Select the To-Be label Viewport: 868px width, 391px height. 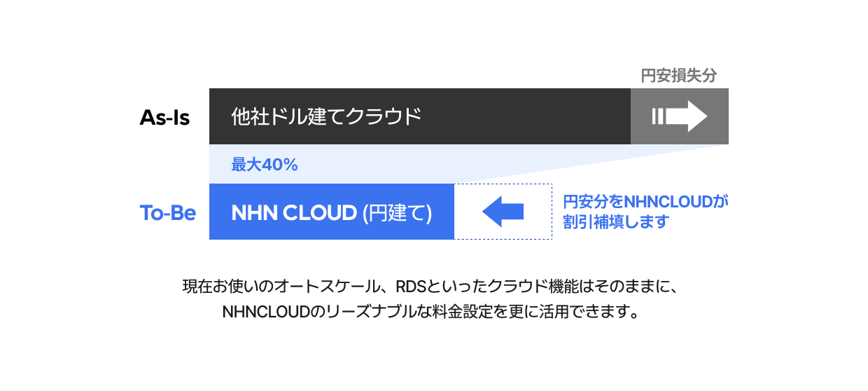[x=167, y=212]
